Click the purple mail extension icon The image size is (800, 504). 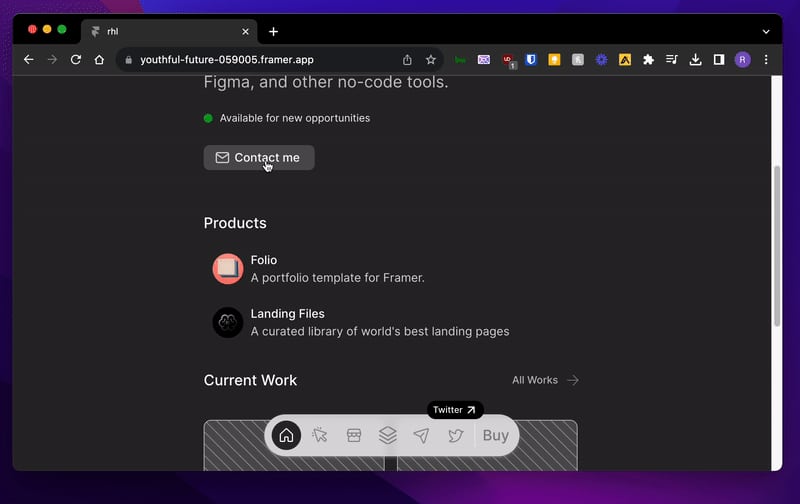tap(484, 60)
